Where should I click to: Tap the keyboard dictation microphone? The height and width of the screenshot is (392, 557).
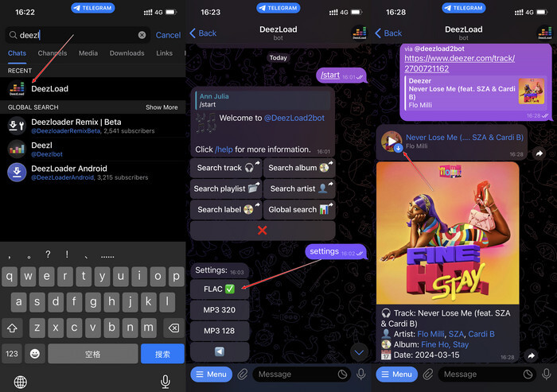(166, 382)
